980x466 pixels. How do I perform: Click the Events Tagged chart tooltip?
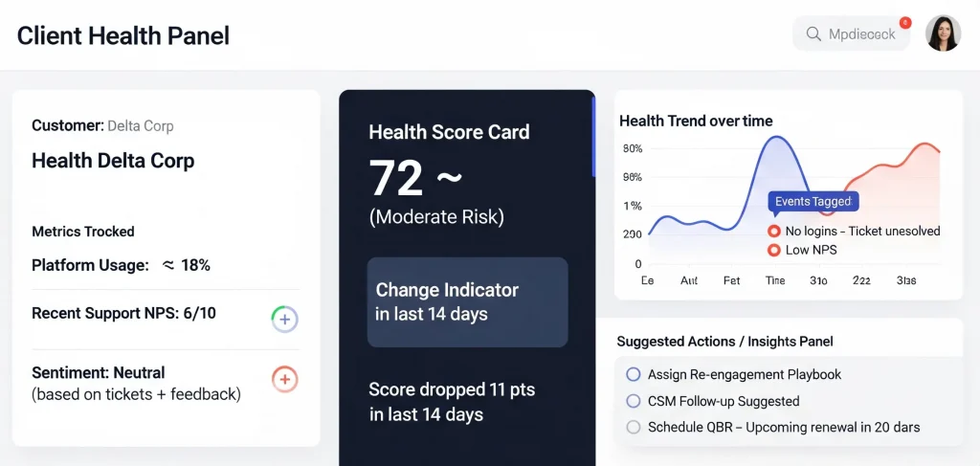click(x=813, y=202)
